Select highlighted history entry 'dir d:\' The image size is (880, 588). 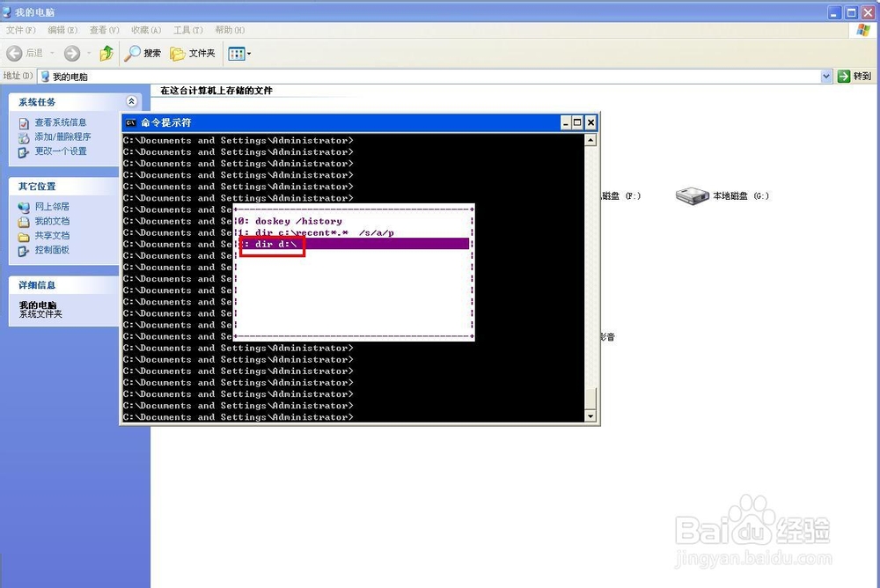[x=354, y=244]
